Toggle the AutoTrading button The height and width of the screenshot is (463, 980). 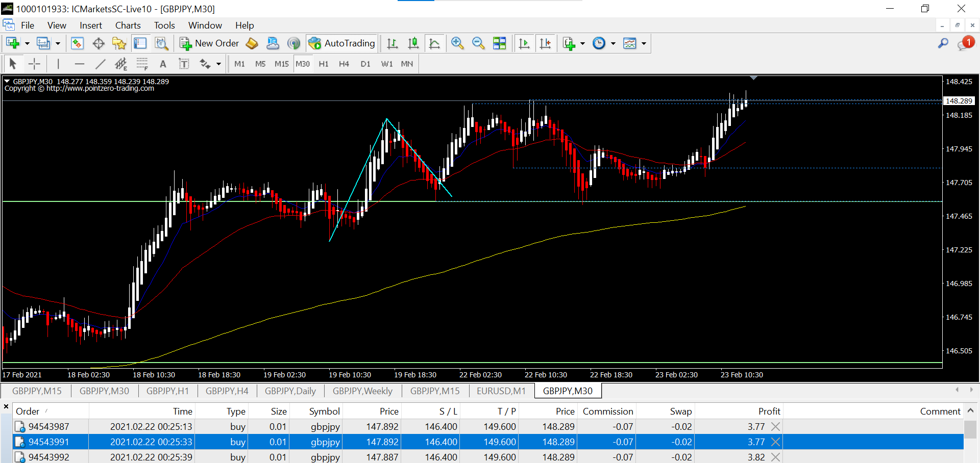(342, 43)
